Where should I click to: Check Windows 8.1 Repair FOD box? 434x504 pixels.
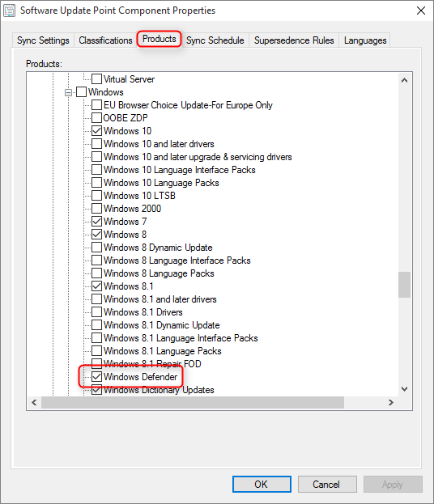[97, 364]
